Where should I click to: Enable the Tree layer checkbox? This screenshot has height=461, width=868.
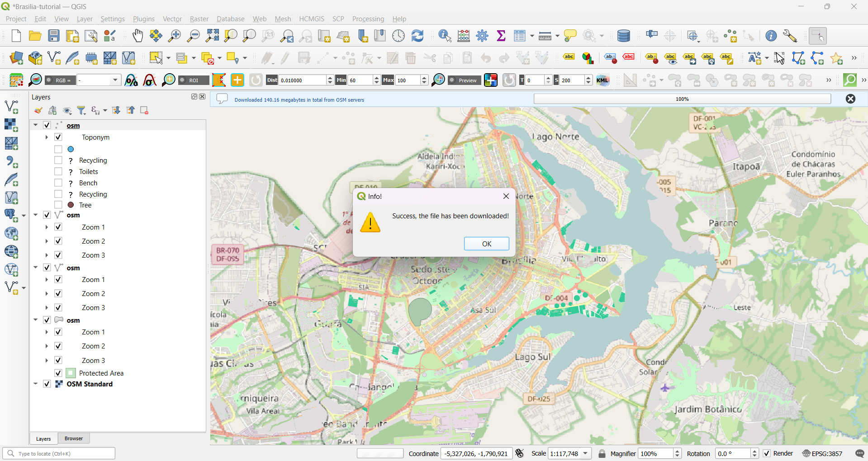(x=58, y=205)
